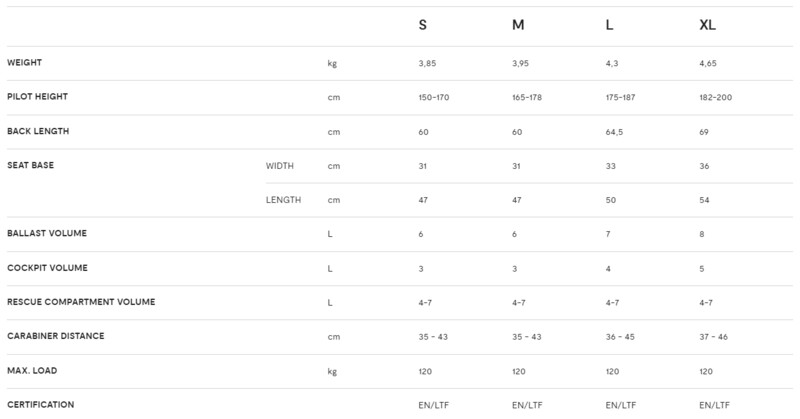Click the SEAT BASE row label
The width and height of the screenshot is (800, 419).
point(30,165)
